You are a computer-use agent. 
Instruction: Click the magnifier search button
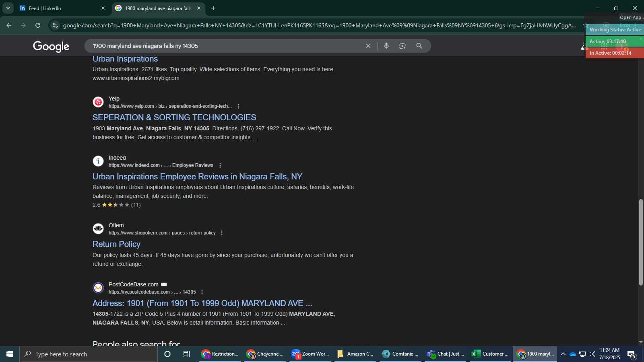(419, 46)
